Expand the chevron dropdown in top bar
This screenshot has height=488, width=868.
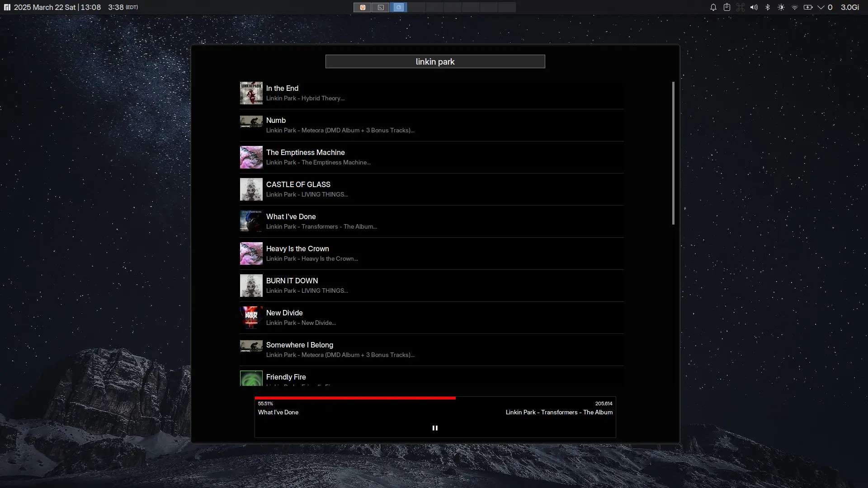pyautogui.click(x=821, y=7)
